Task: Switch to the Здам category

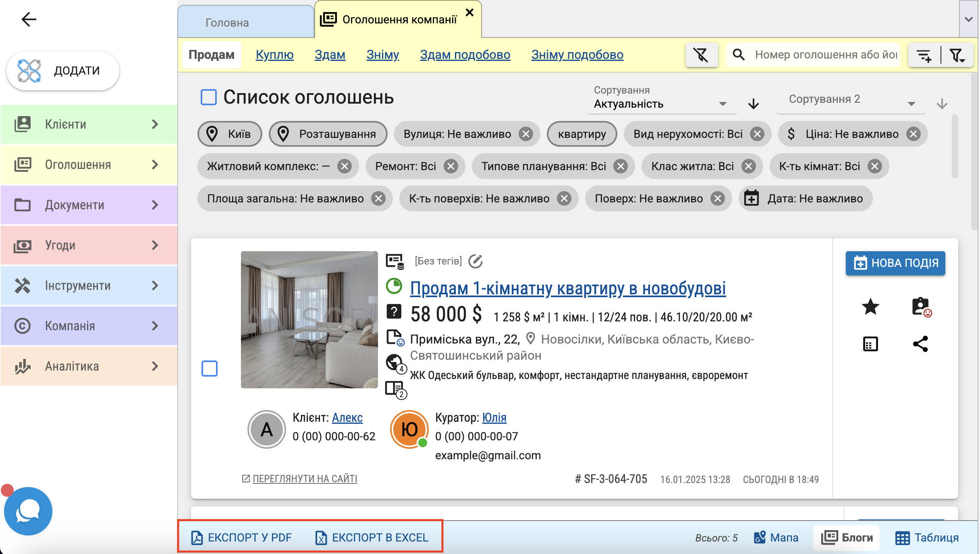Action: coord(330,54)
